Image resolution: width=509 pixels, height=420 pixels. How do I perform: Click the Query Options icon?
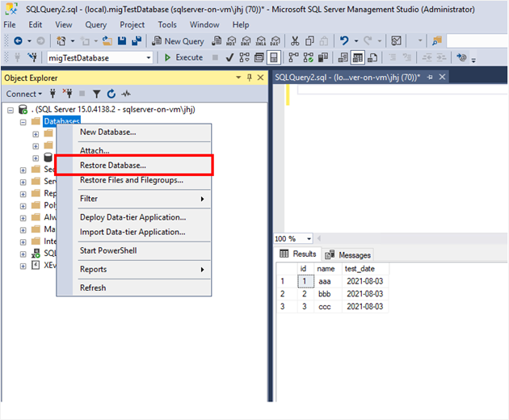coord(259,58)
